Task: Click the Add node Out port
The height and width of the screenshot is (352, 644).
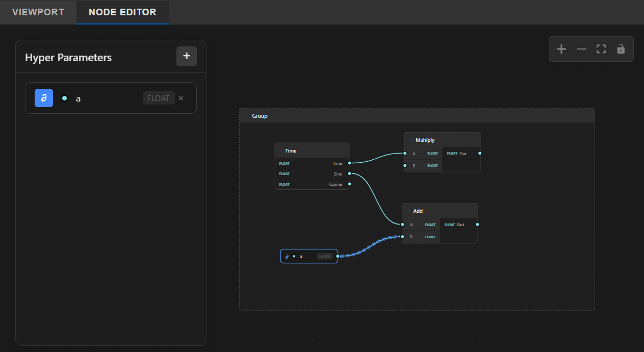Action: pos(477,224)
